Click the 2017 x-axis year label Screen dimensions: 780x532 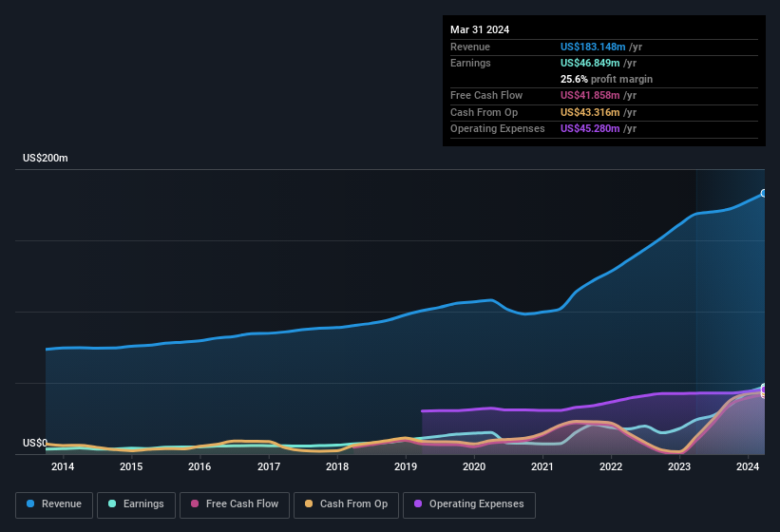269,466
